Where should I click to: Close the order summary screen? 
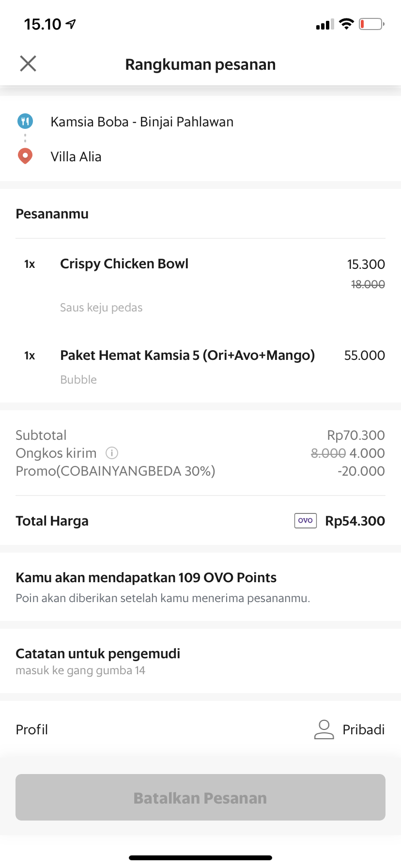click(28, 63)
